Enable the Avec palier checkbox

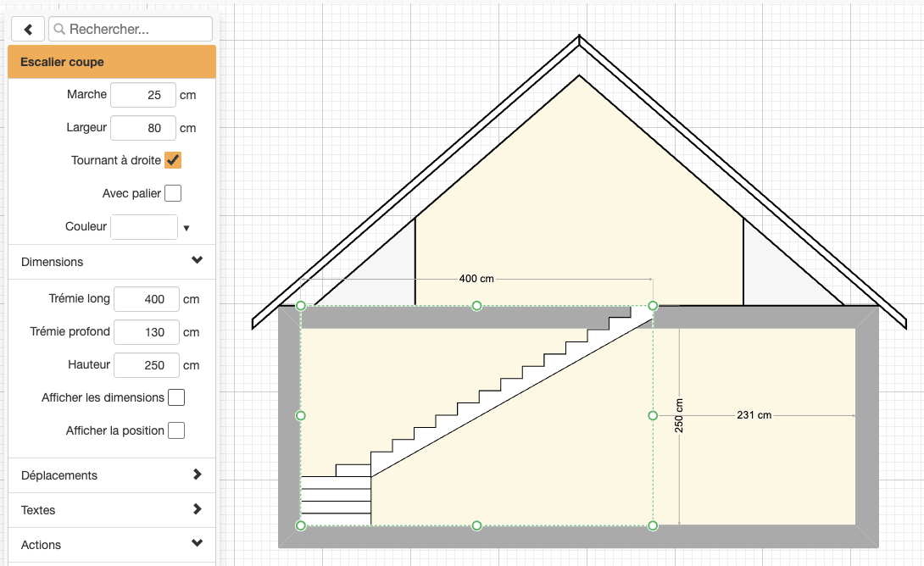(173, 193)
